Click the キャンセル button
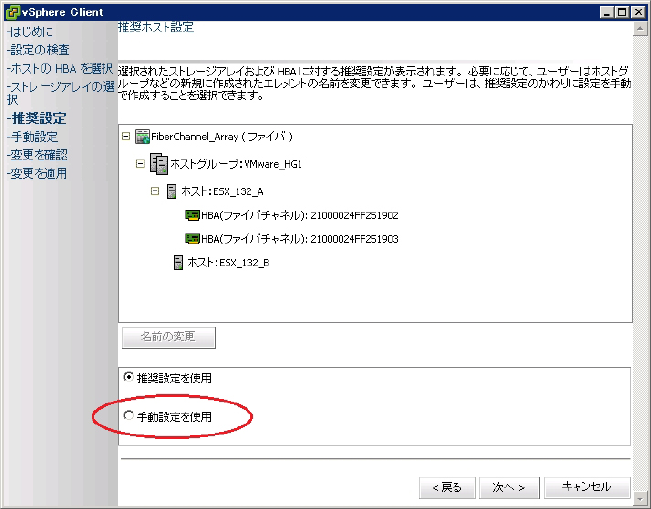651x509 pixels. click(587, 487)
